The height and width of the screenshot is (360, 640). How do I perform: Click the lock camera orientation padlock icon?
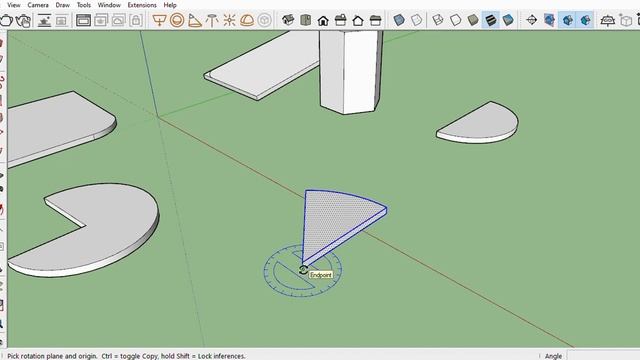pyautogui.click(x=136, y=20)
